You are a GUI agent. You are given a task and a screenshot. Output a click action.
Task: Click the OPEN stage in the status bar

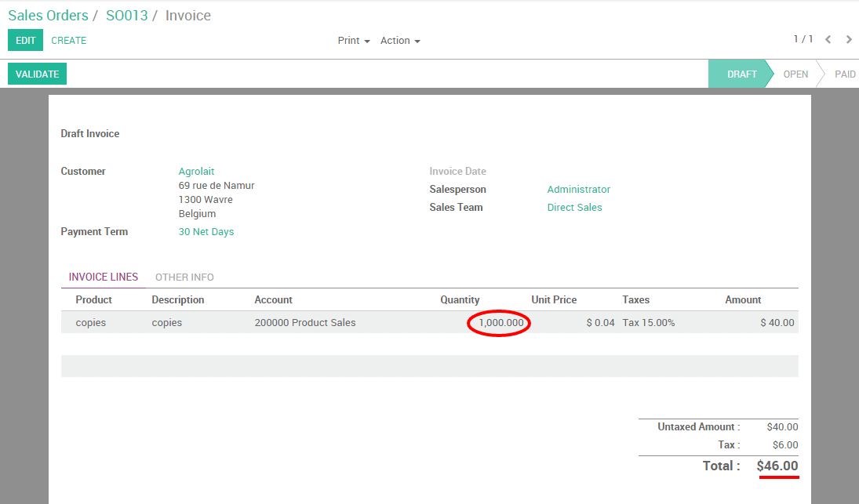pos(795,73)
